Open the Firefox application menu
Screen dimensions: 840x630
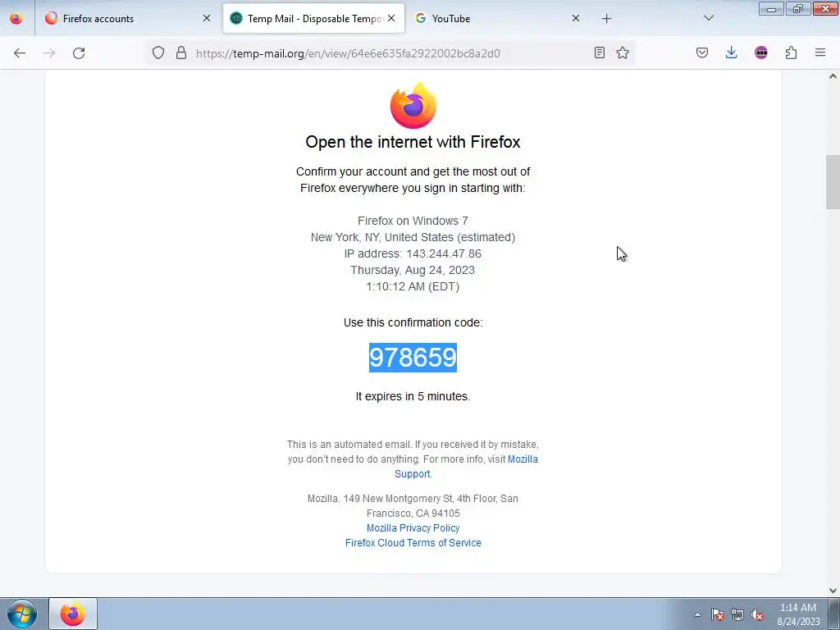(x=820, y=52)
